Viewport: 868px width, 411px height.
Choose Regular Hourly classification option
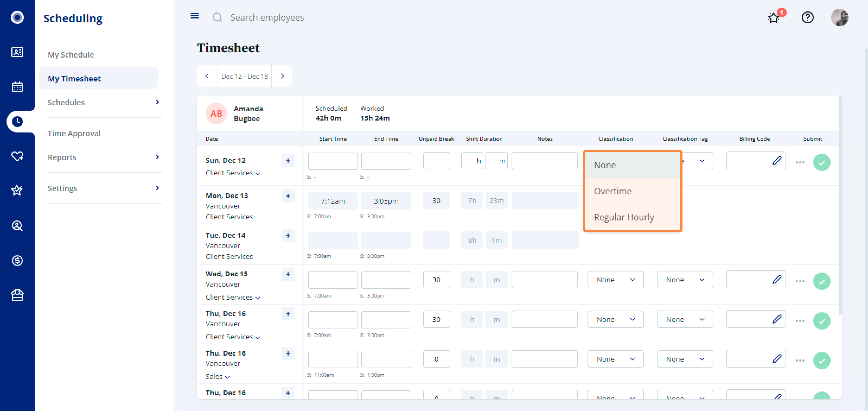pyautogui.click(x=633, y=217)
